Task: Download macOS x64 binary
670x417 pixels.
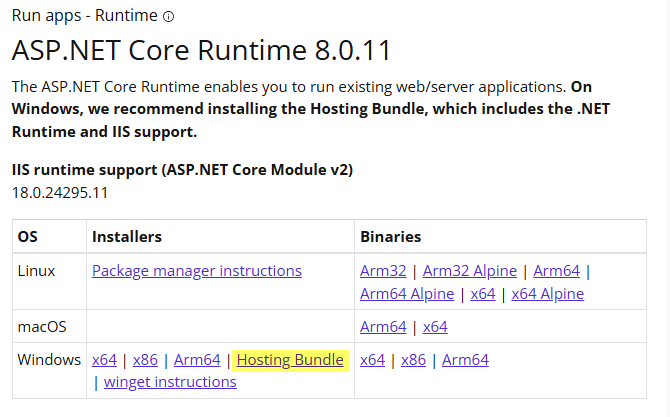Action: tap(435, 327)
